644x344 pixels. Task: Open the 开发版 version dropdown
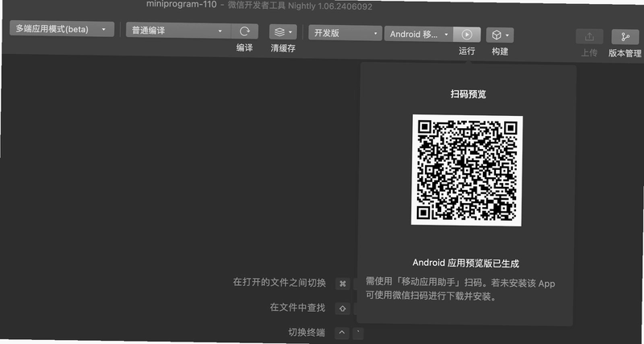(345, 33)
